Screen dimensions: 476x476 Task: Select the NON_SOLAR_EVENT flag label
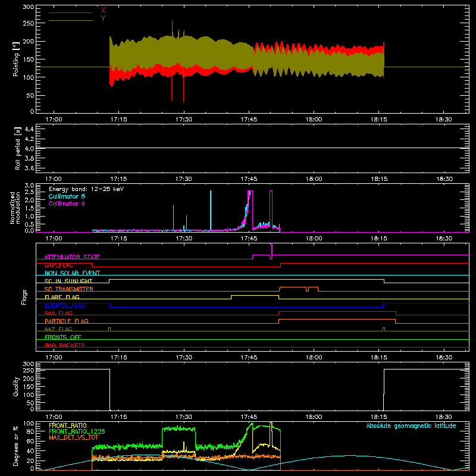(72, 273)
